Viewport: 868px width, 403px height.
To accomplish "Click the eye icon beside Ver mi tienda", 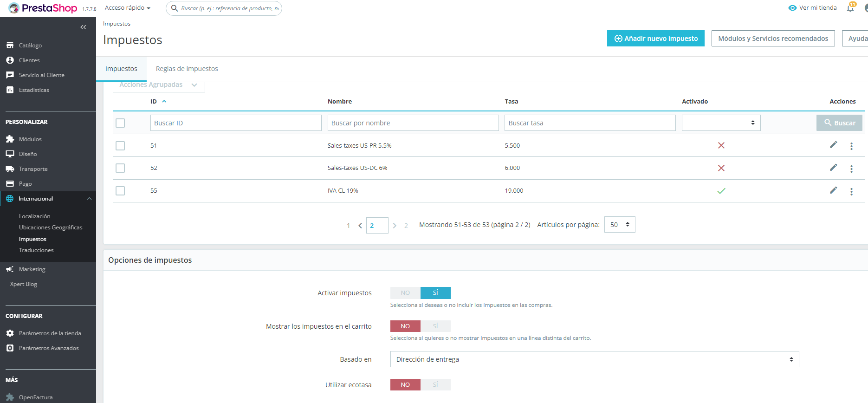I will (792, 8).
